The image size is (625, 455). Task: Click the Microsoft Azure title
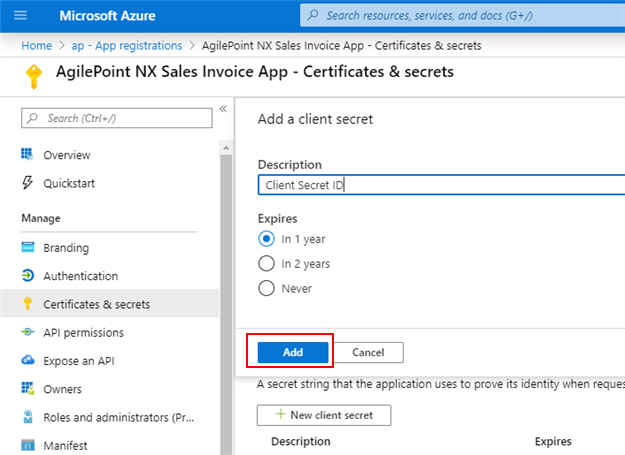(x=107, y=16)
